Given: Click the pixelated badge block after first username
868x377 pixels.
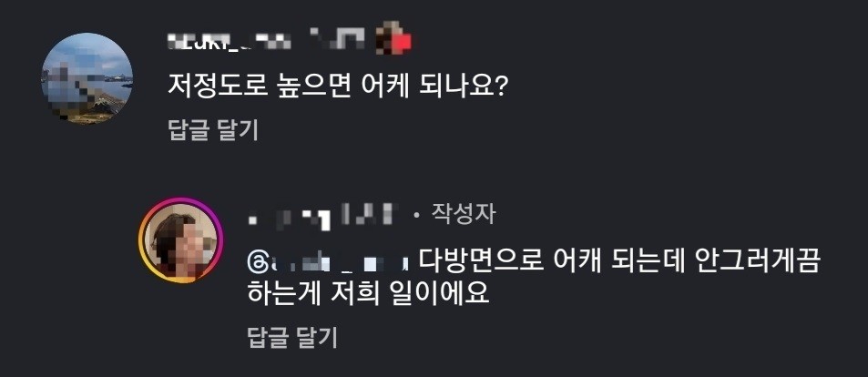Looking at the screenshot, I should pyautogui.click(x=338, y=39).
